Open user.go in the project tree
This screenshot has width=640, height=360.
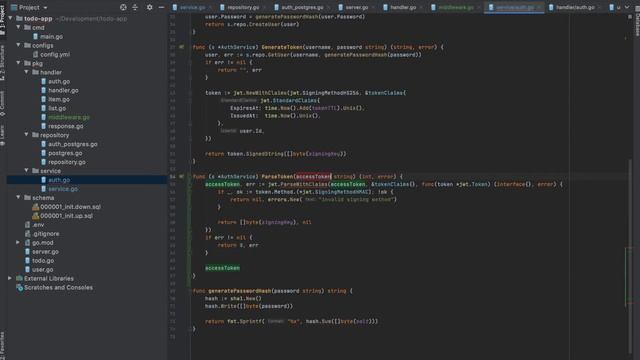(x=42, y=269)
